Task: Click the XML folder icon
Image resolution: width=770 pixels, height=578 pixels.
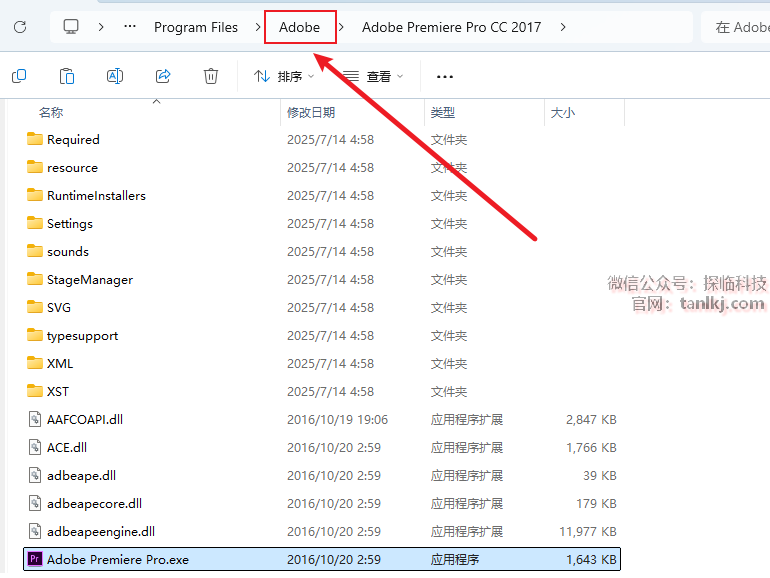Action: point(34,363)
